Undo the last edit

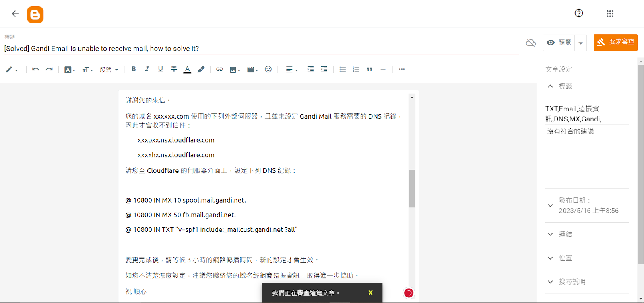coord(35,69)
